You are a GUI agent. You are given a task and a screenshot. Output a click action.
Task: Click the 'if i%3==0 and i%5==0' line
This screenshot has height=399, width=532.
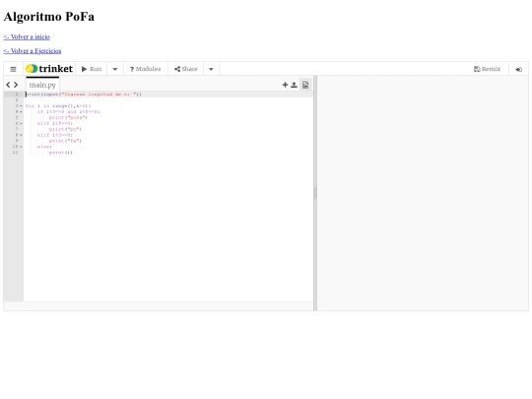coord(69,112)
